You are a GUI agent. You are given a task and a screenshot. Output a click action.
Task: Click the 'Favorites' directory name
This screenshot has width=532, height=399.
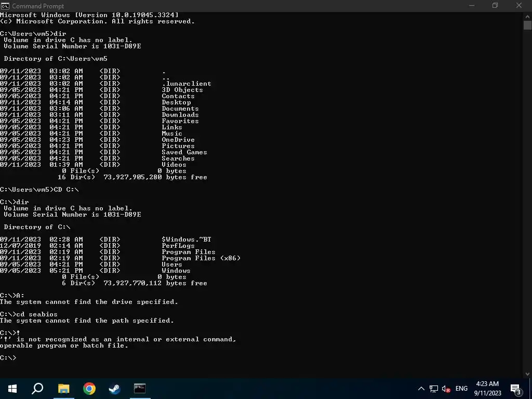point(180,121)
